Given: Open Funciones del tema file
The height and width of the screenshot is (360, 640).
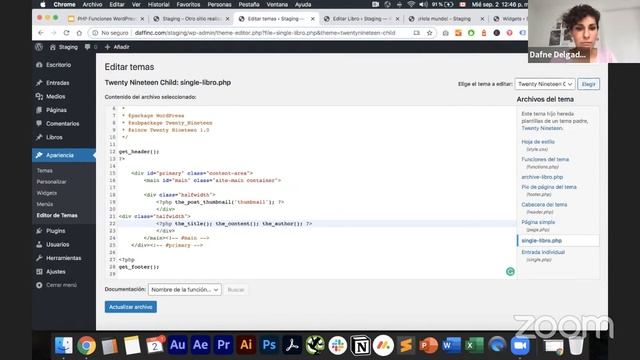Looking at the screenshot, I should coord(545,159).
